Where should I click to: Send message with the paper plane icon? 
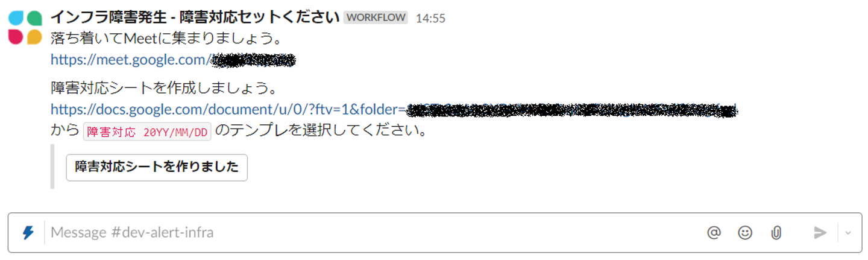coord(820,232)
